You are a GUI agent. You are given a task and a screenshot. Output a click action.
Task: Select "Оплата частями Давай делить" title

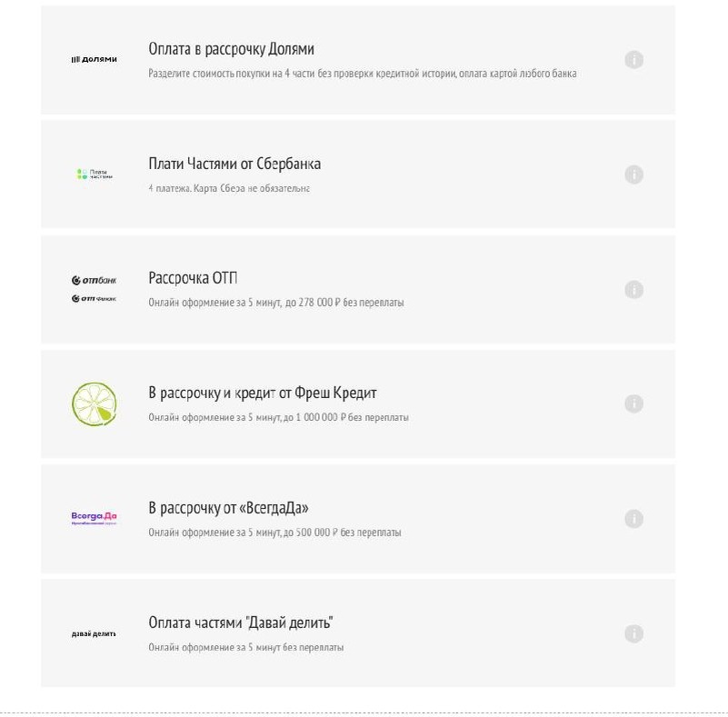point(241,623)
